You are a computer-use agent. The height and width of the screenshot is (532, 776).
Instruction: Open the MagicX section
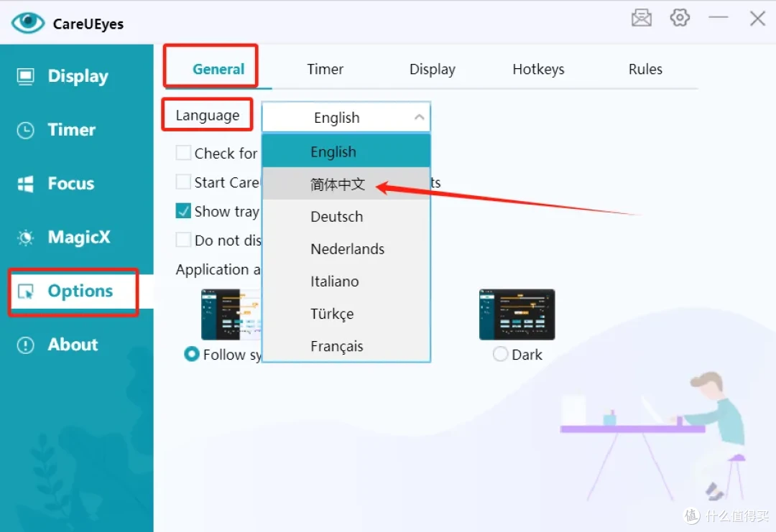point(77,238)
